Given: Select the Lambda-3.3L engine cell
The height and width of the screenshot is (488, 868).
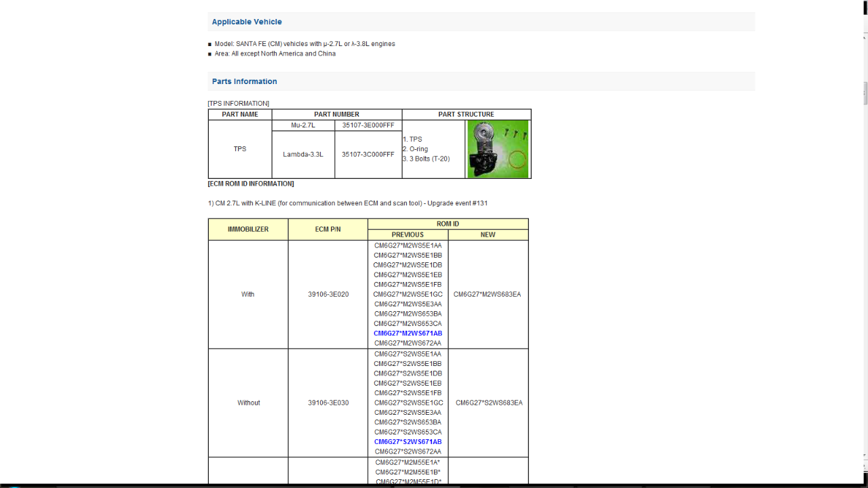Looking at the screenshot, I should coord(303,155).
